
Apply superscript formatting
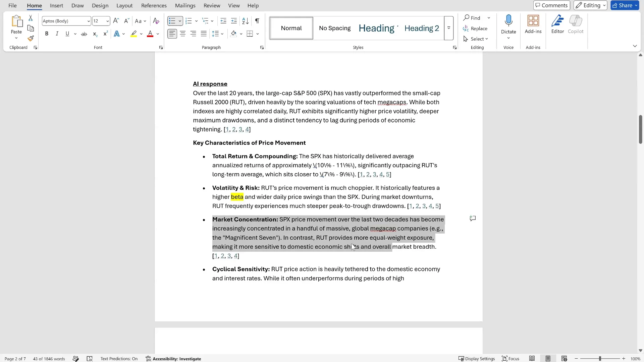[105, 34]
